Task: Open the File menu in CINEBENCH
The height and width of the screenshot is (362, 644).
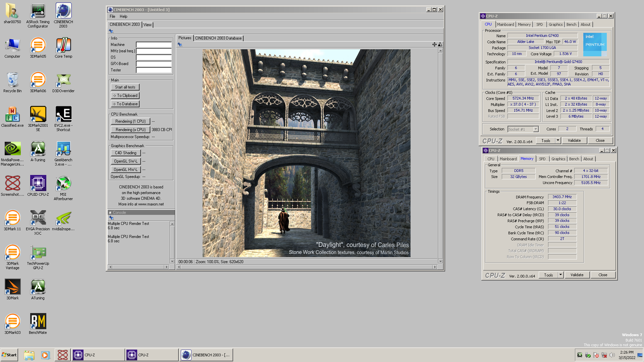Action: tap(112, 16)
